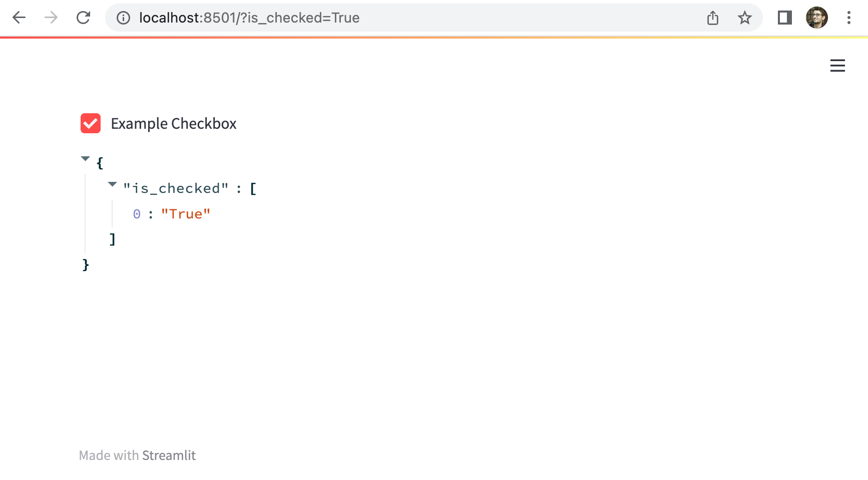Collapse the "is_checked" array arrow

pos(113,184)
